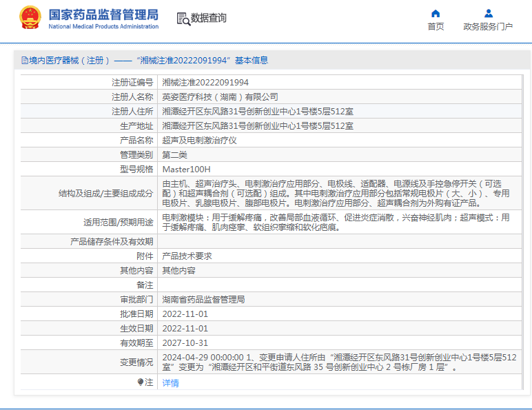Viewport: 532px width, 410px height.
Task: Click the 变更情况 change record text
Action: pyautogui.click(x=339, y=362)
